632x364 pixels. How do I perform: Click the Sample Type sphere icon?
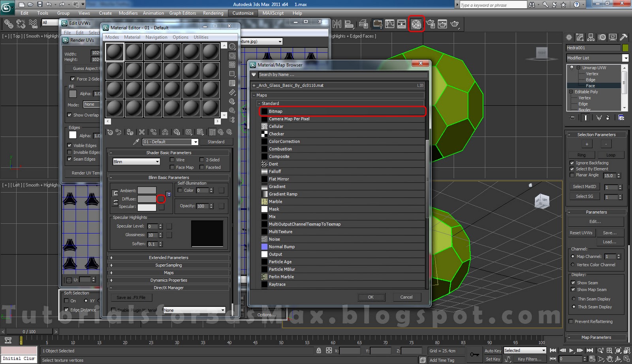(x=232, y=47)
